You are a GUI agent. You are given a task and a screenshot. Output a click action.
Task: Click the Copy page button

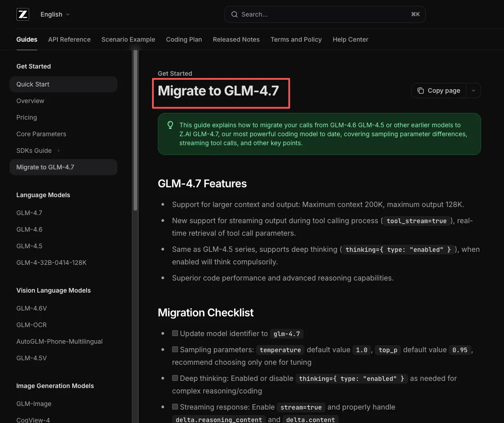click(439, 91)
